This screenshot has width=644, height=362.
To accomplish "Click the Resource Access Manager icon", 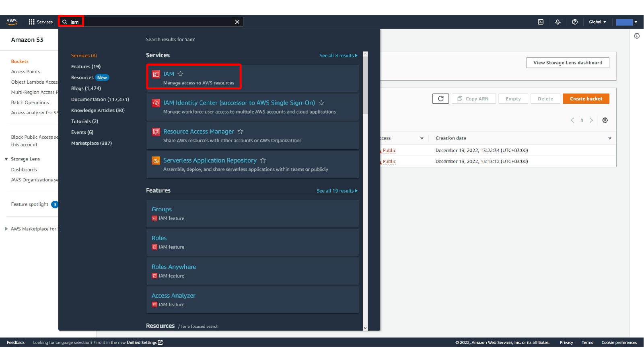I will click(x=156, y=132).
